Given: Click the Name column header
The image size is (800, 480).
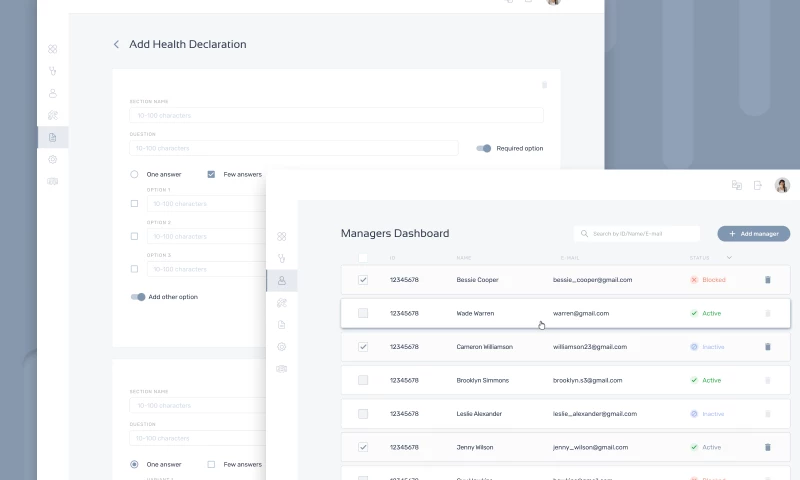Looking at the screenshot, I should 464,258.
